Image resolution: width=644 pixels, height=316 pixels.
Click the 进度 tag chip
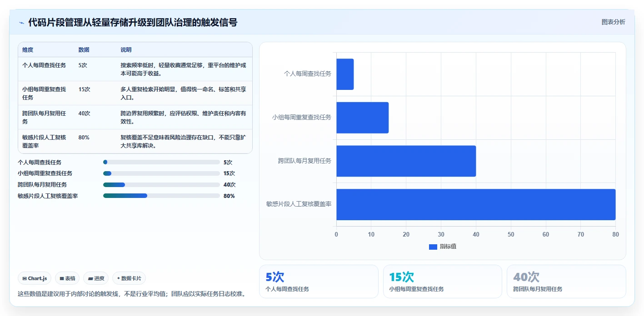point(96,278)
